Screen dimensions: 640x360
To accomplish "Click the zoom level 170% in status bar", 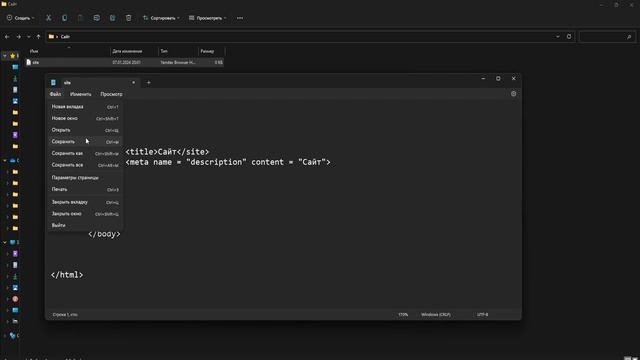I will tap(403, 315).
